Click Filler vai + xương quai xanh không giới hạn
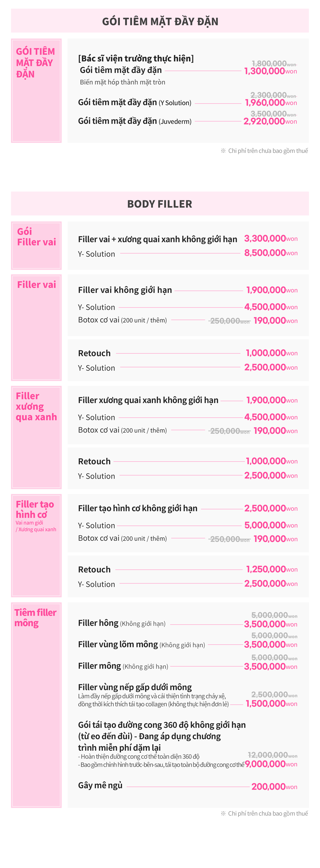The width and height of the screenshot is (320, 868). click(x=157, y=239)
